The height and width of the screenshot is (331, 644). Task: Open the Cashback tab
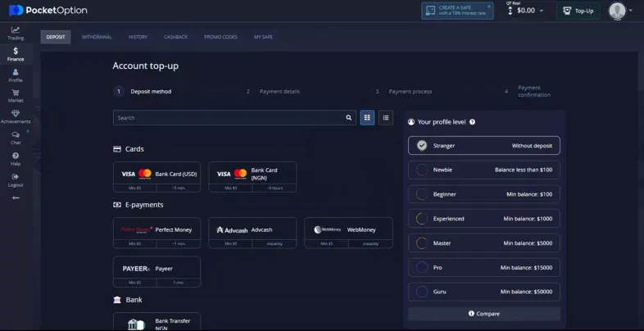(176, 37)
